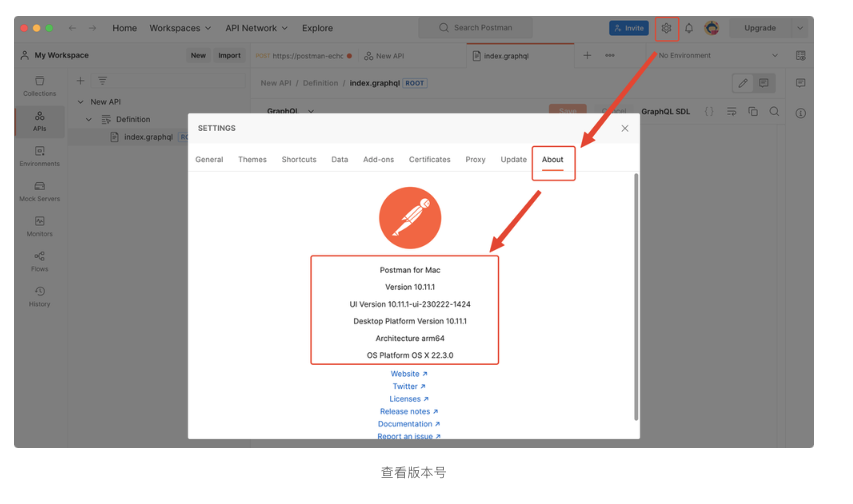Open the GraphQL type dropdown

pos(290,111)
